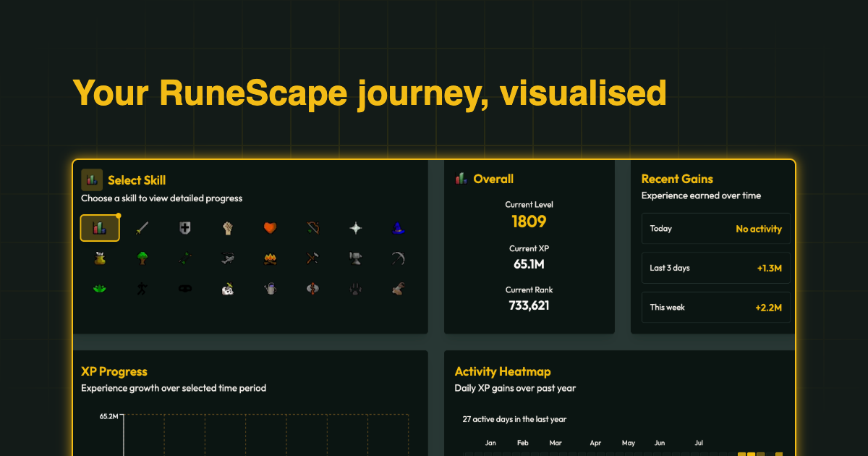Select the Smithing anvil skill icon
The image size is (868, 456).
354,258
